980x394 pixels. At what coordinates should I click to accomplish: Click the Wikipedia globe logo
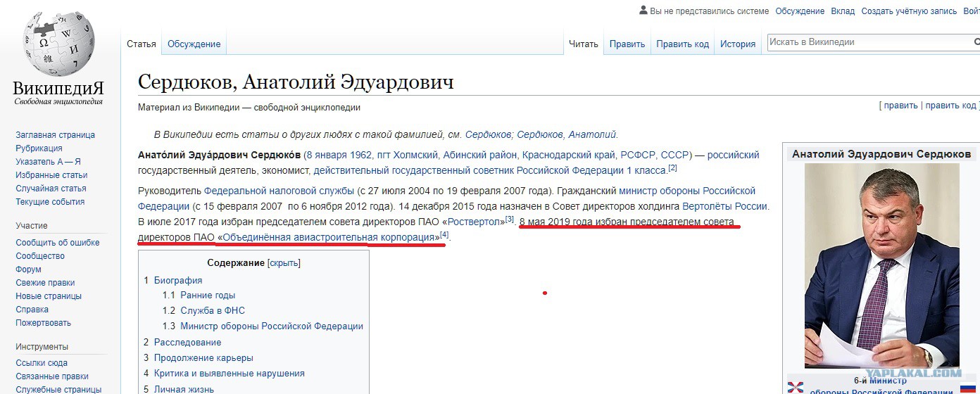(x=58, y=44)
